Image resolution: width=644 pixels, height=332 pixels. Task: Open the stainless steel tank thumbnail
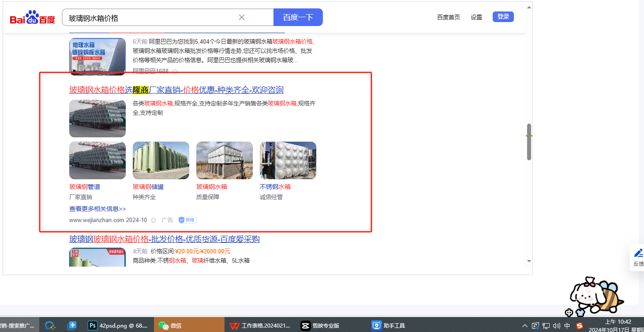click(x=288, y=160)
